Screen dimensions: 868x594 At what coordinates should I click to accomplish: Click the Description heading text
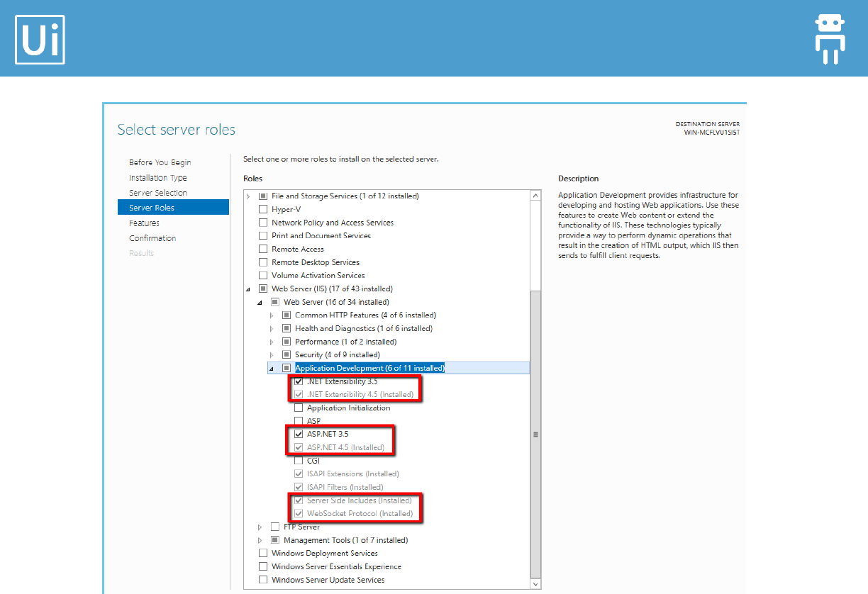coord(579,179)
